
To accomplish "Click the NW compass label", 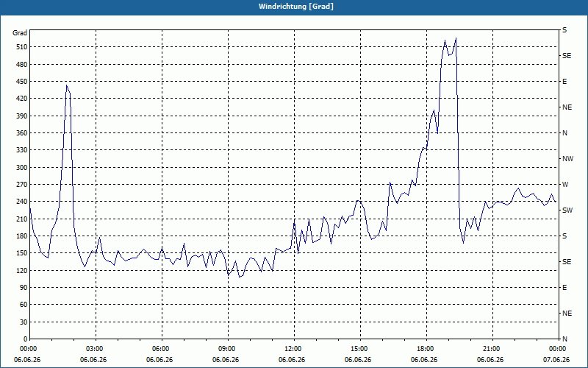I will [x=567, y=159].
